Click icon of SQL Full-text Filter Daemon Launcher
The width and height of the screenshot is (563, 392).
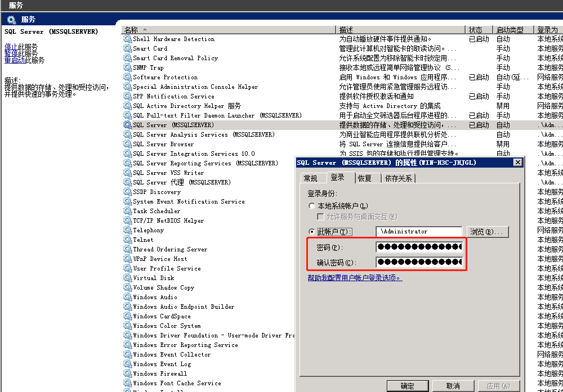point(127,115)
